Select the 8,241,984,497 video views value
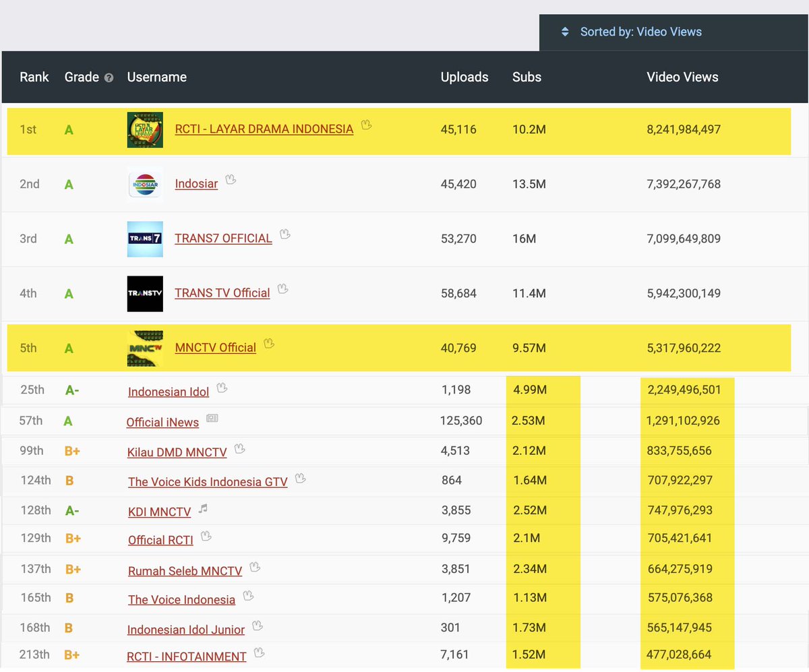The width and height of the screenshot is (809, 672). [x=684, y=129]
